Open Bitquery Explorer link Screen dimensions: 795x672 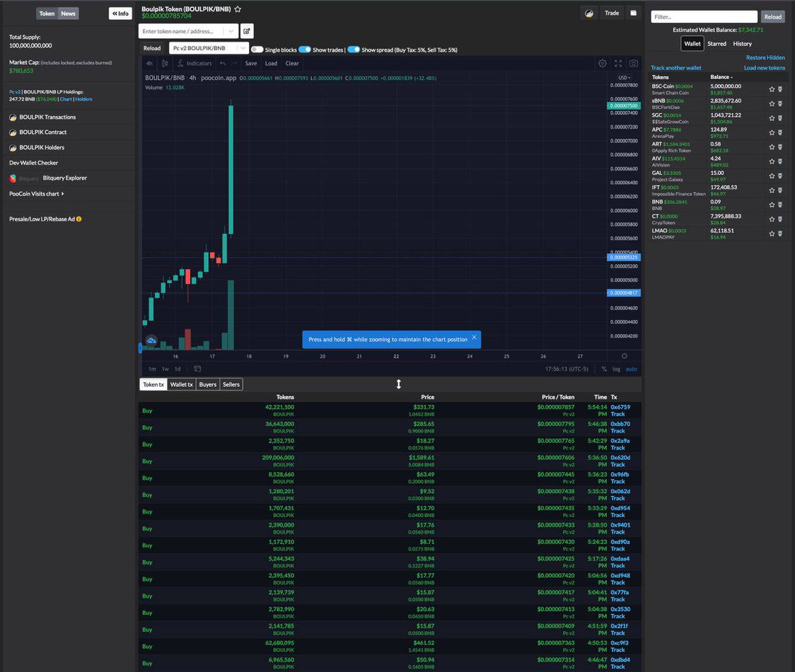[x=65, y=178]
